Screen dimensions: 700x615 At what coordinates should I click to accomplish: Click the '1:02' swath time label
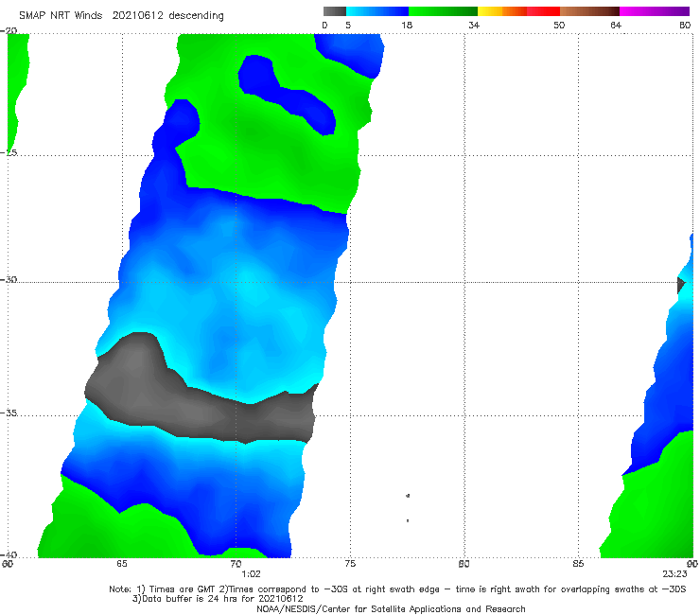251,574
